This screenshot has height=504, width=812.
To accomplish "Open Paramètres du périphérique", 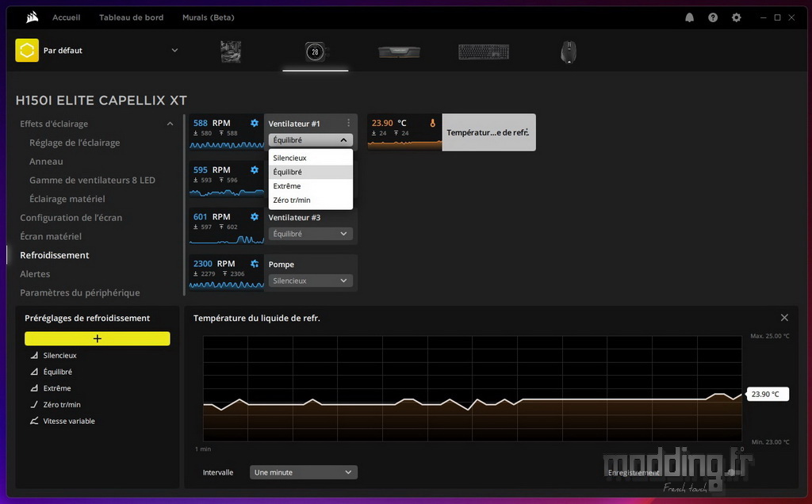I will [80, 292].
